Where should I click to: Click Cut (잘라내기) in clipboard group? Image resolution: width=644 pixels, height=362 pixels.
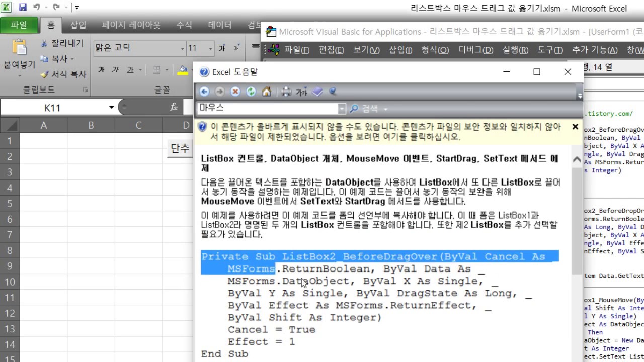pos(62,43)
